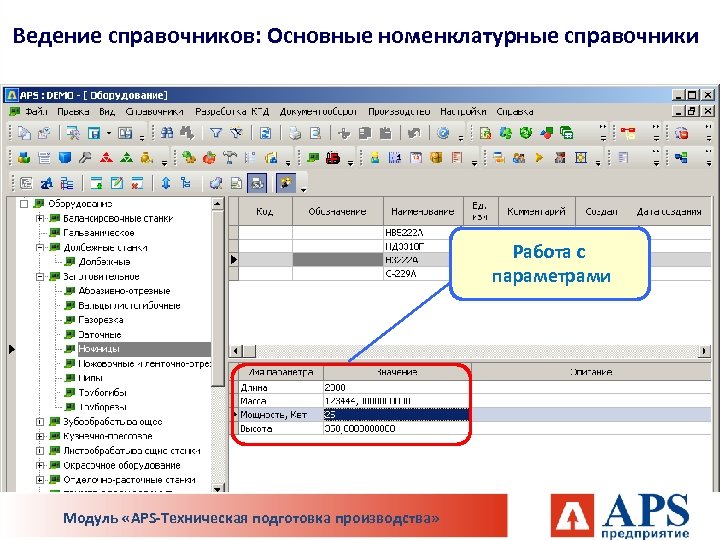Click the green triangles icon
The height and width of the screenshot is (540, 720).
pyautogui.click(x=126, y=158)
